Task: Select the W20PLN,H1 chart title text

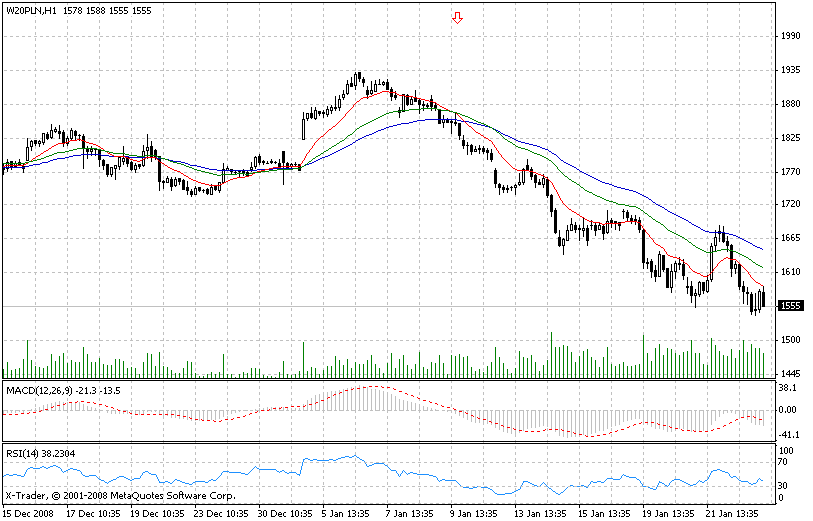Action: pyautogui.click(x=32, y=10)
